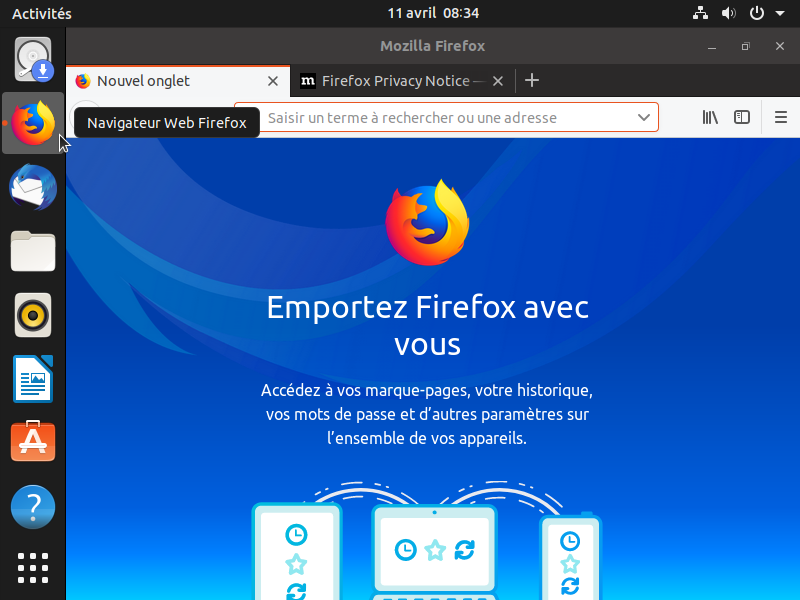
Task: Open the Firefox Library bookmarks icon
Action: 710,117
